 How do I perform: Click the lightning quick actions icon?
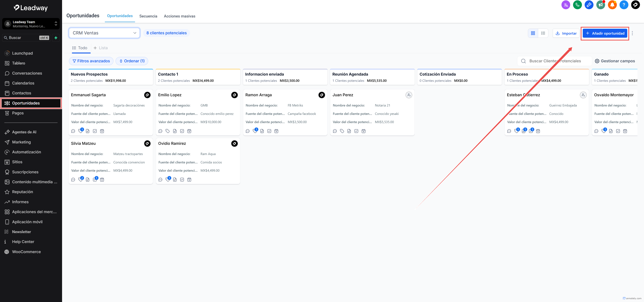point(56,38)
